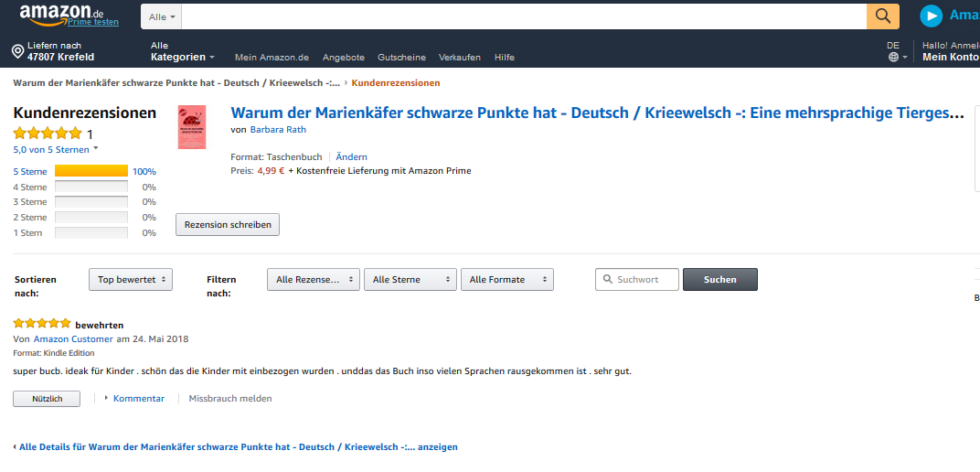Click the '5 Sterne' filter link

click(x=30, y=171)
